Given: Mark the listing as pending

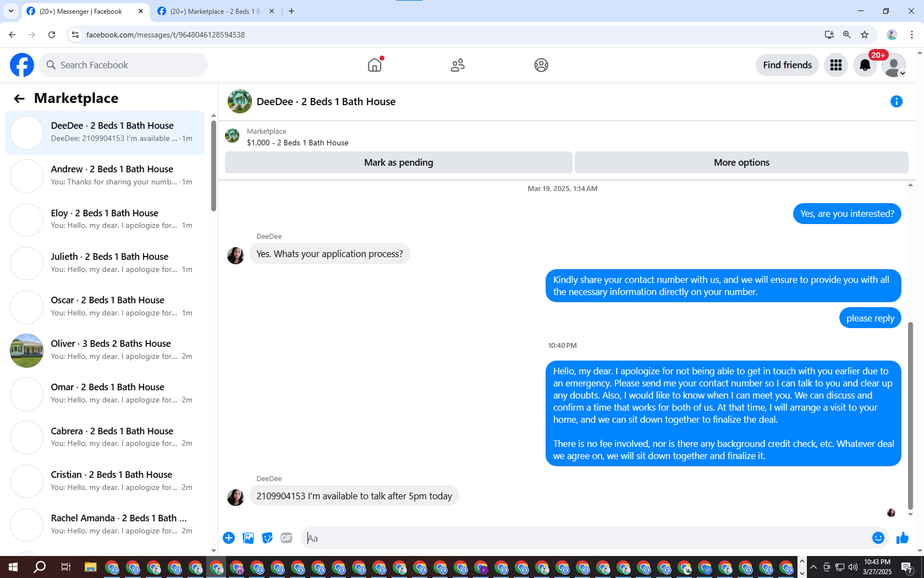Looking at the screenshot, I should pos(399,162).
